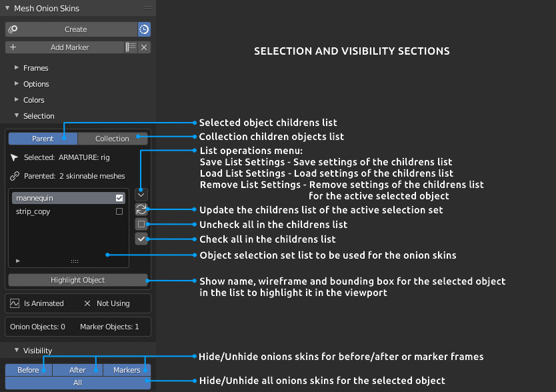Image resolution: width=556 pixels, height=392 pixels.
Task: Switch to the Collection tab
Action: (112, 139)
